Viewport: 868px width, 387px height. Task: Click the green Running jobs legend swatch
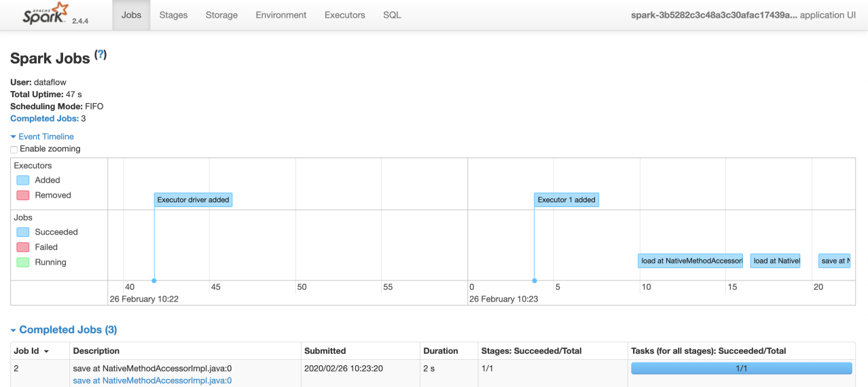point(23,262)
